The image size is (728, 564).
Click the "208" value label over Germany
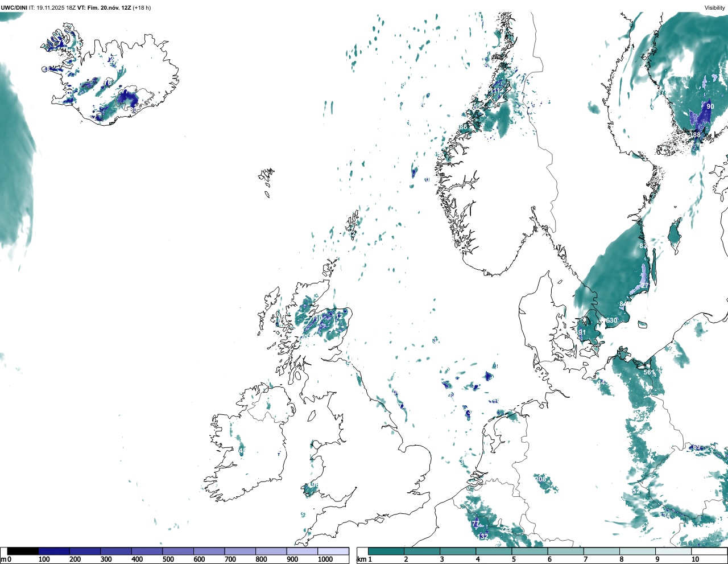pos(541,479)
